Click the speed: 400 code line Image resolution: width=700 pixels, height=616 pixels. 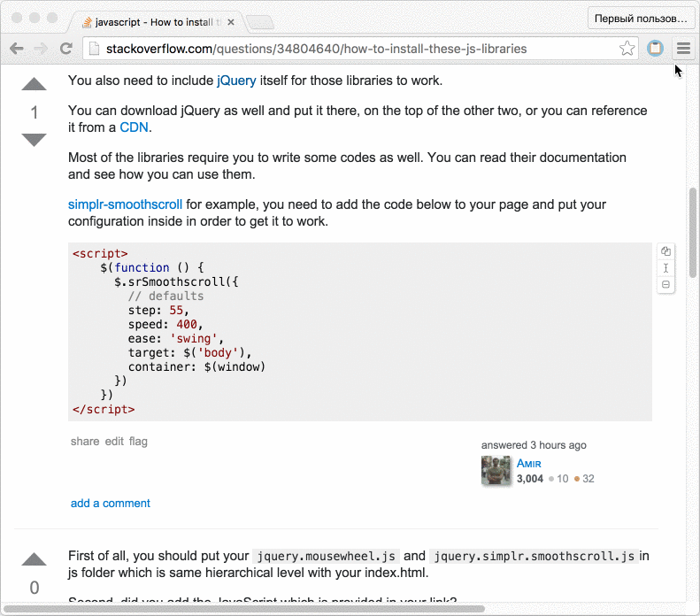[x=165, y=325]
